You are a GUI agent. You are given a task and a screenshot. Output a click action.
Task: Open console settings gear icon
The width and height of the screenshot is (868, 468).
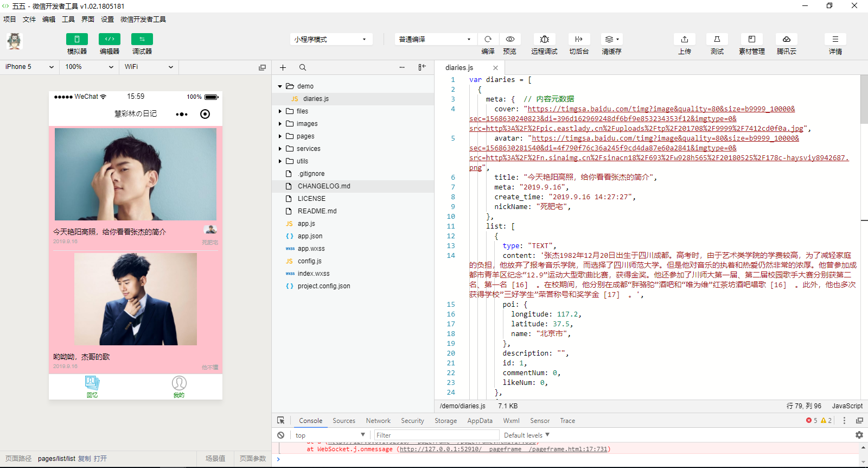coord(859,435)
